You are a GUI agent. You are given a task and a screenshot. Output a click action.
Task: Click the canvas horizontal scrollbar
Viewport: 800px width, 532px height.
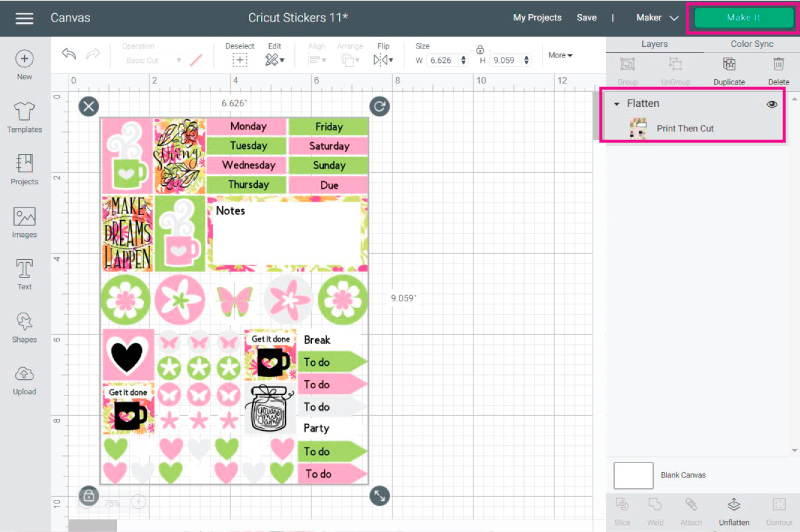(93, 525)
